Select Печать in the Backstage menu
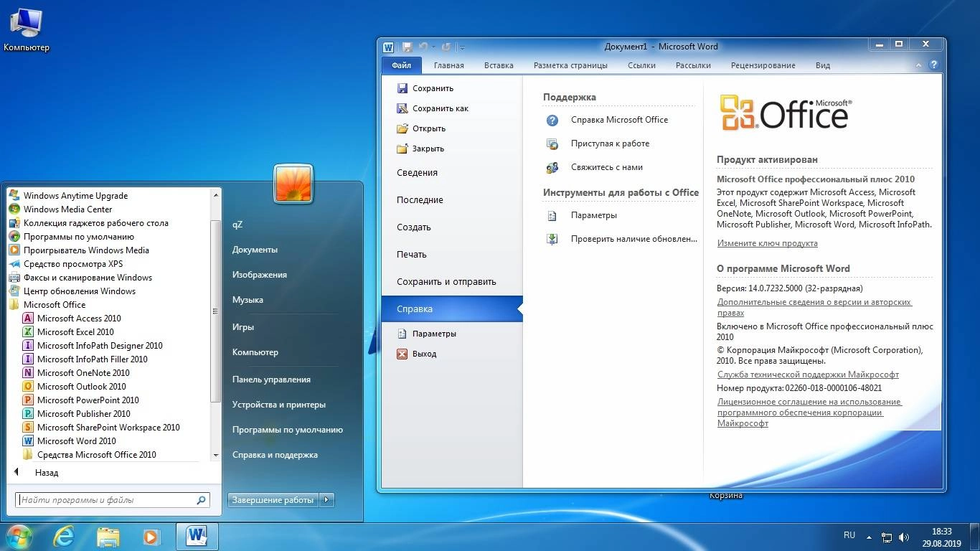Screen dimensions: 980x551 pos(452,255)
